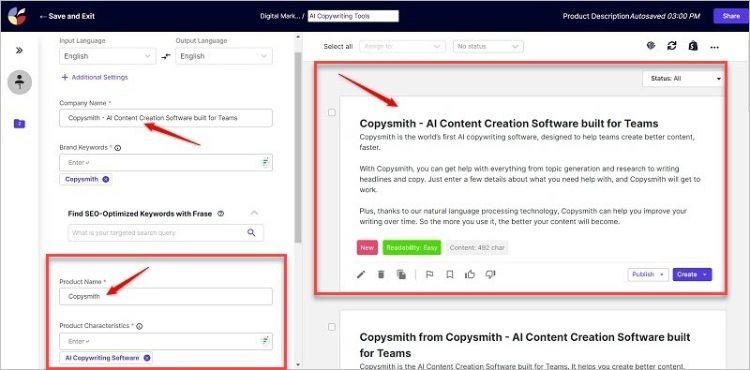The height and width of the screenshot is (370, 750).
Task: Check the second result's checkbox
Action: click(332, 327)
